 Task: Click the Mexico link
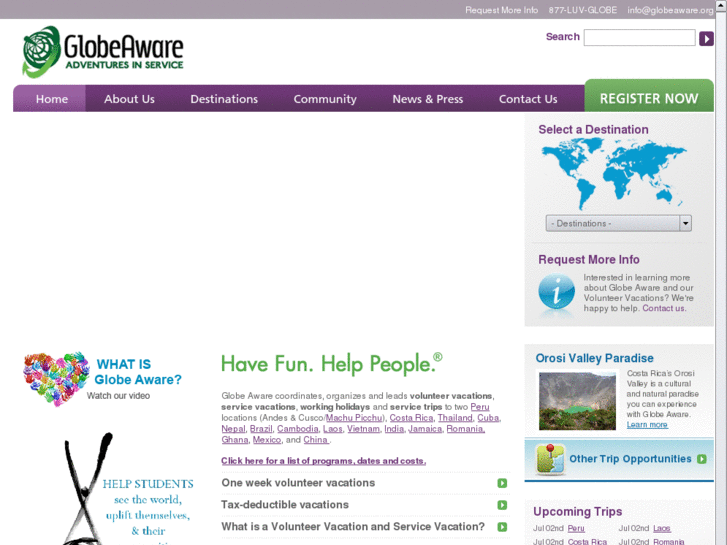pos(267,440)
